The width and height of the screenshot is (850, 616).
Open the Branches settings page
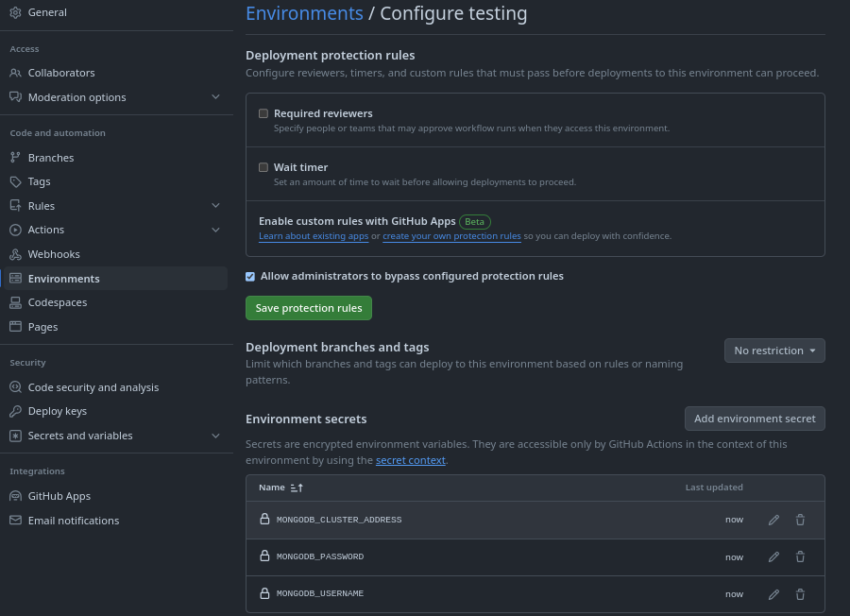tap(51, 158)
